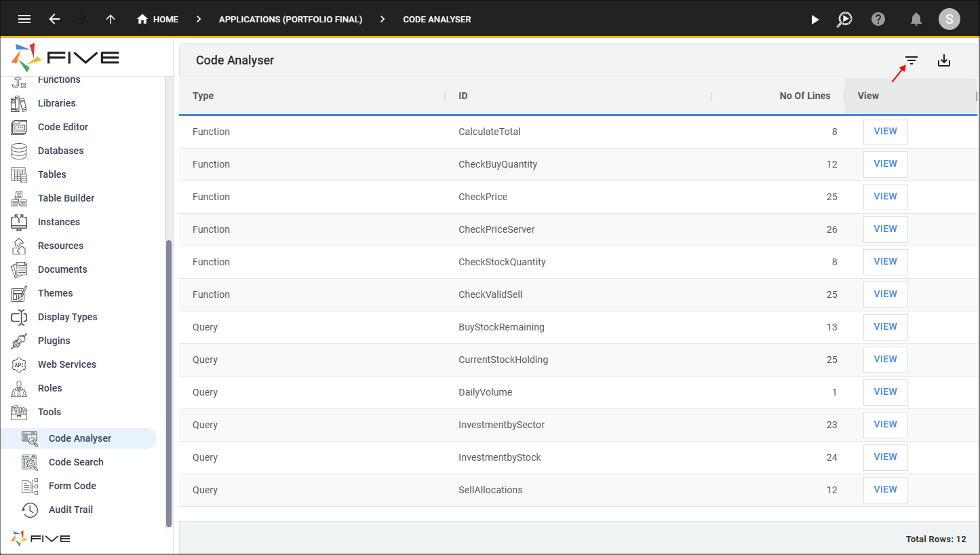The width and height of the screenshot is (980, 555).
Task: Click the Code Editor icon
Action: pyautogui.click(x=19, y=127)
